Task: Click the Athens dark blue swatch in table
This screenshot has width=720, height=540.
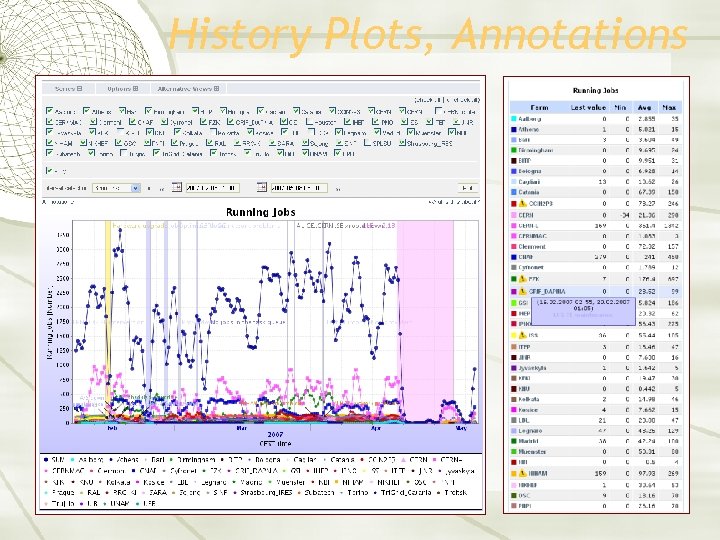Action: pyautogui.click(x=514, y=129)
